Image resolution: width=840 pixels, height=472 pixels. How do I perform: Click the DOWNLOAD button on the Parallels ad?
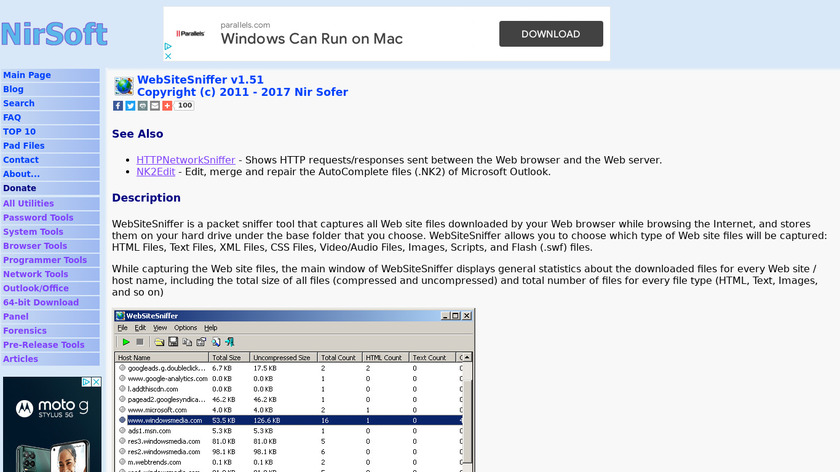(x=551, y=34)
